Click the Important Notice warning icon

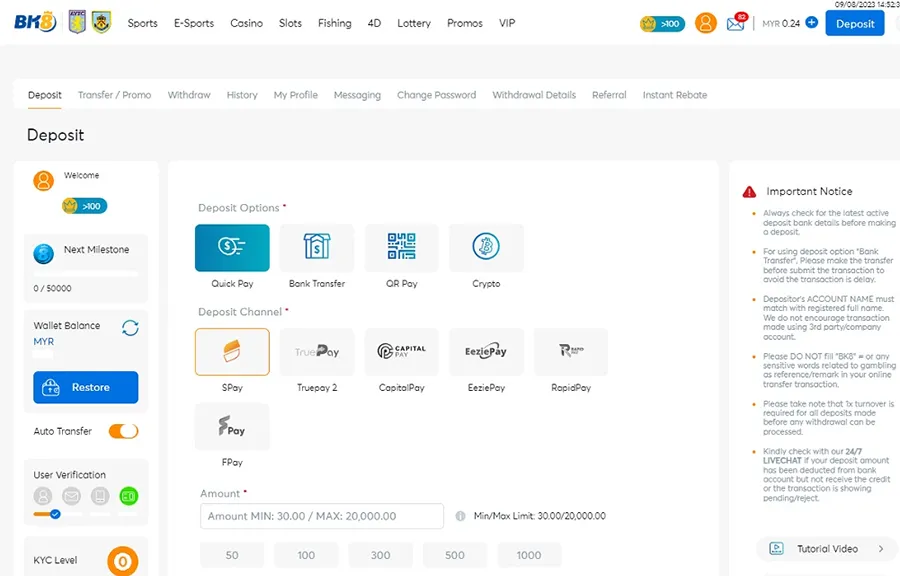[749, 192]
